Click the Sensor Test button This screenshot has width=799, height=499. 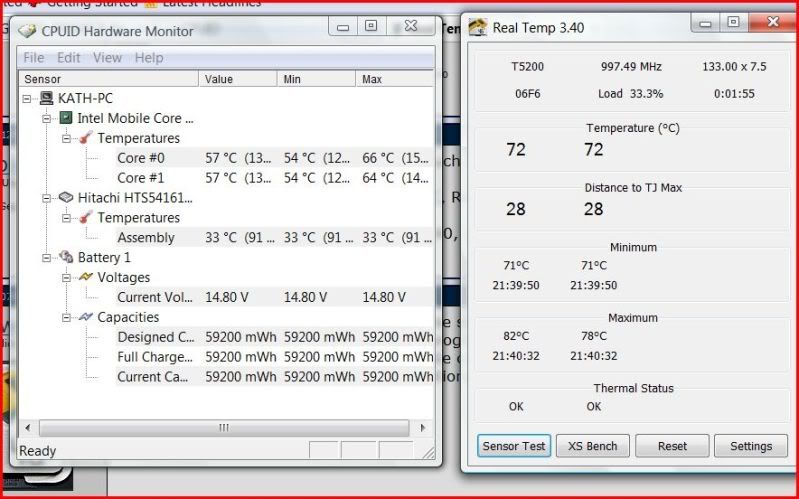point(514,446)
